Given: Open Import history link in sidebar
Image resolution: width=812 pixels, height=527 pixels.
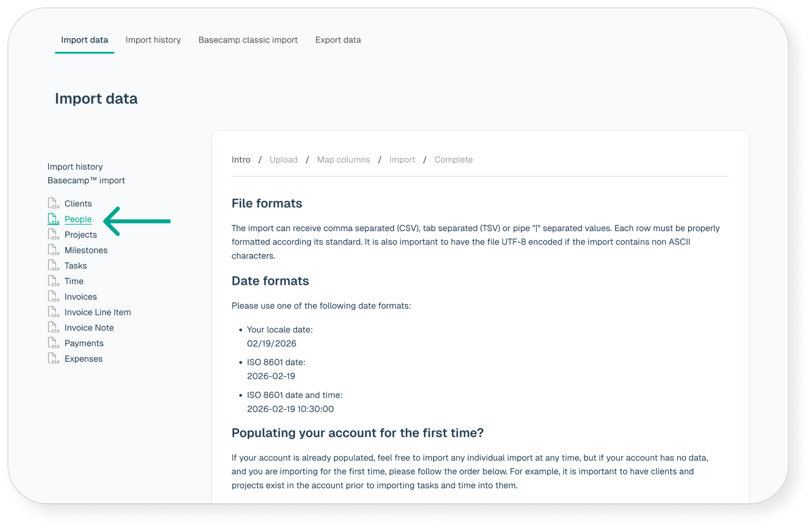Looking at the screenshot, I should pyautogui.click(x=75, y=167).
